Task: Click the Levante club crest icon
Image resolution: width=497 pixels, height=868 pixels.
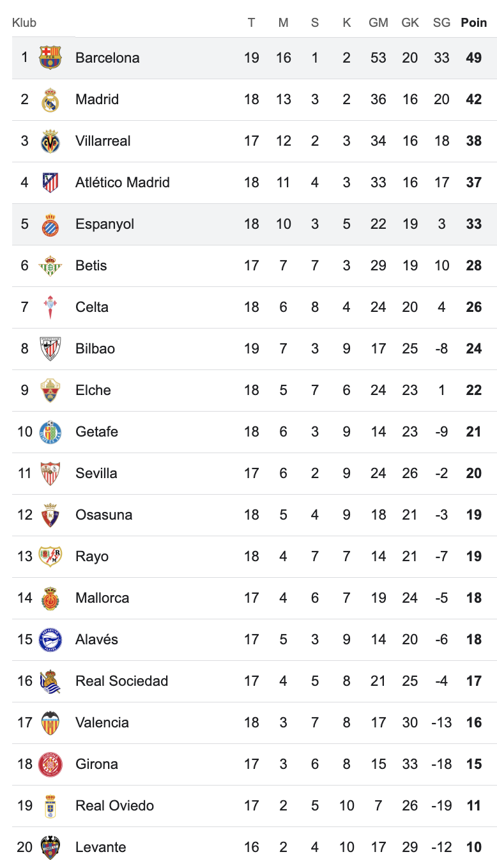Action: (50, 848)
